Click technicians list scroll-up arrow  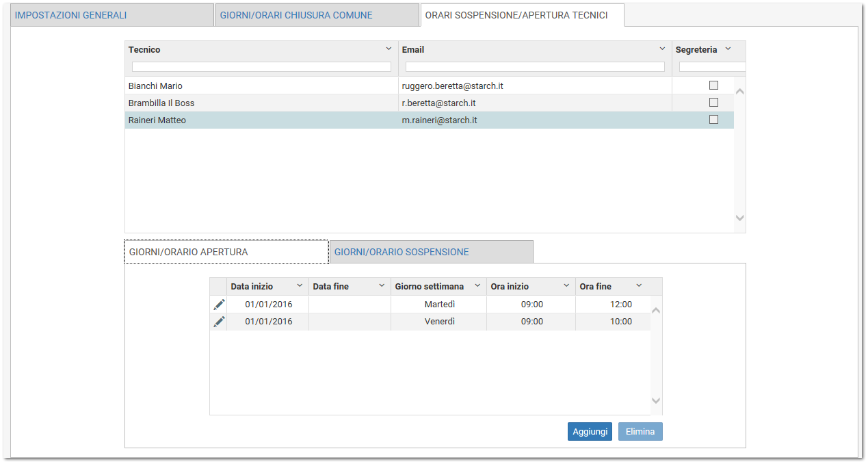click(739, 91)
